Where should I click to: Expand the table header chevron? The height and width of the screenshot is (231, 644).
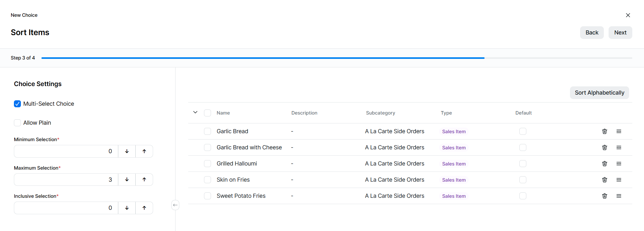tap(195, 112)
